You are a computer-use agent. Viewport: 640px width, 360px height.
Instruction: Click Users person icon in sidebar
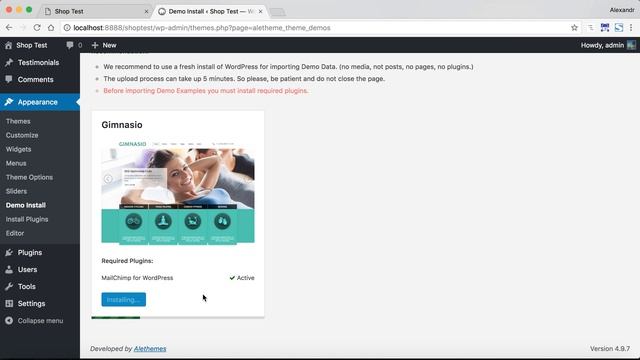[9, 270]
